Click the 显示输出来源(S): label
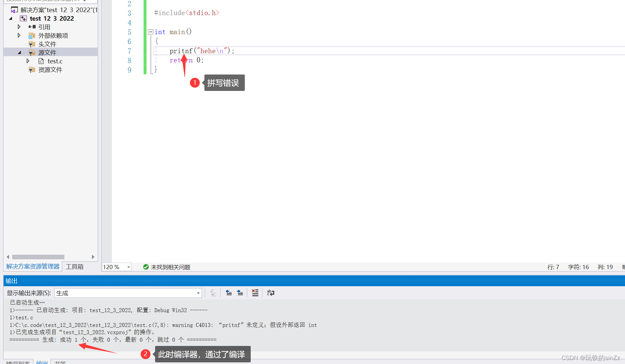This screenshot has height=364, width=625. tap(29, 293)
